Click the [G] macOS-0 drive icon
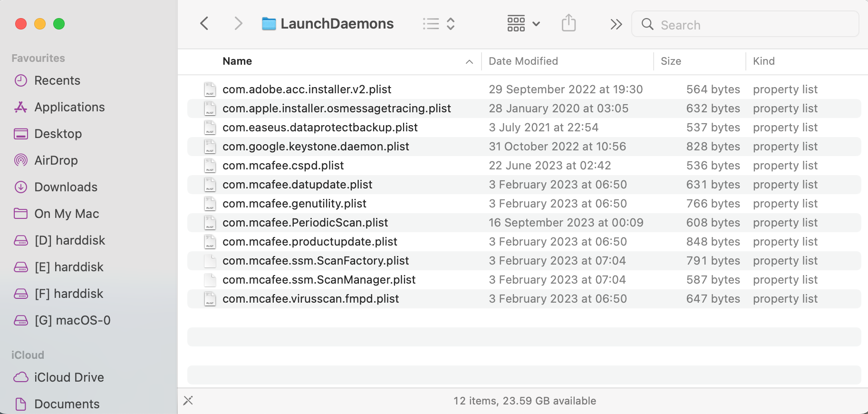 click(21, 321)
